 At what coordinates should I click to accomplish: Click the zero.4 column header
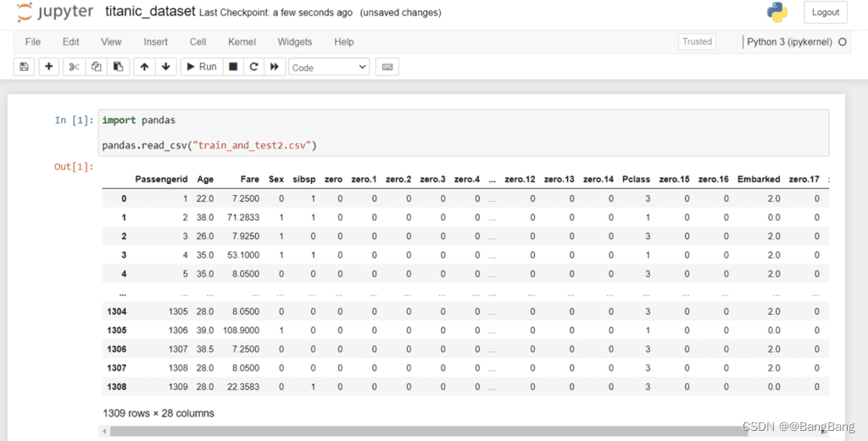tap(467, 180)
